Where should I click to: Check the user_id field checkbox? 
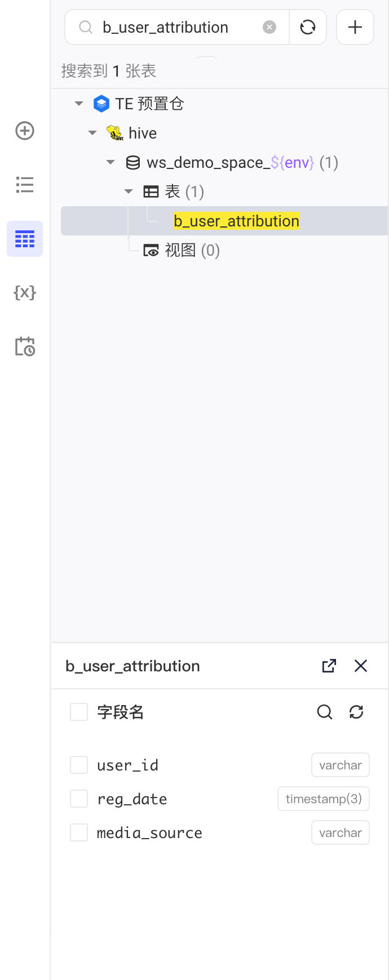tap(79, 765)
